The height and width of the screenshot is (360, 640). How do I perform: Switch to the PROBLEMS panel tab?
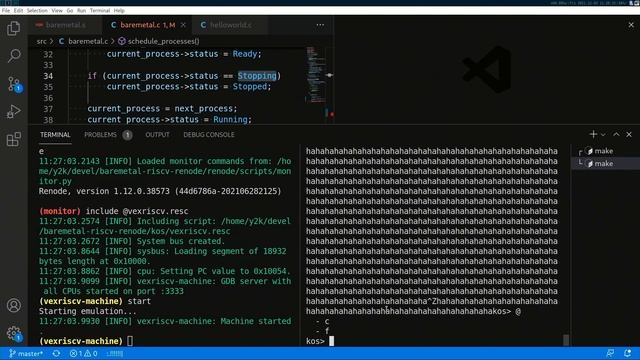point(100,135)
